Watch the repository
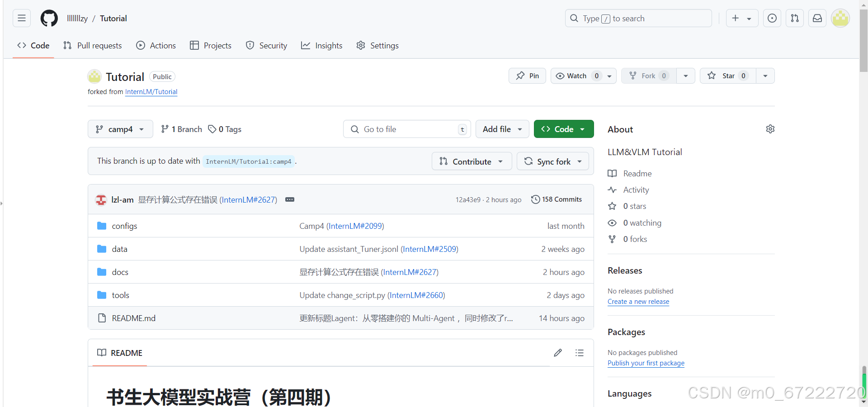Image resolution: width=868 pixels, height=407 pixels. (576, 76)
